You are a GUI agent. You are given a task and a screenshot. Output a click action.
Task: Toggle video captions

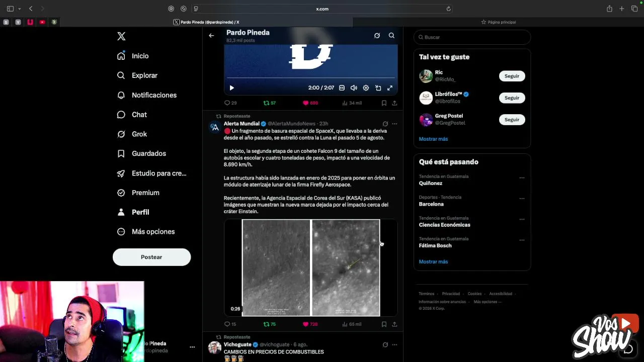click(x=342, y=88)
